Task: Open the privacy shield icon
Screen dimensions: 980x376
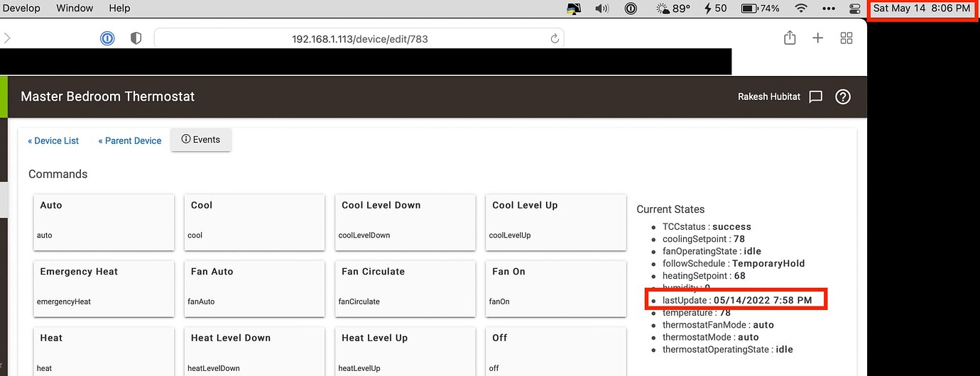Action: click(x=136, y=38)
